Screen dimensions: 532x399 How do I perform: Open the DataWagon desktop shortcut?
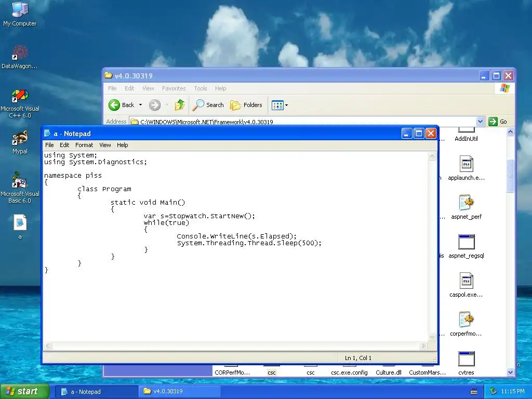20,57
